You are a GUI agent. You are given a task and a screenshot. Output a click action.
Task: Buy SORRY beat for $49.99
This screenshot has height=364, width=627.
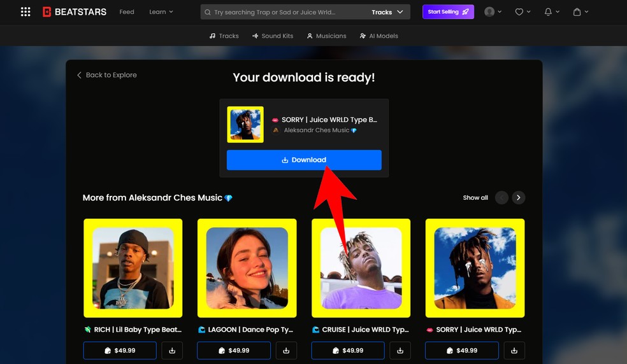pyautogui.click(x=462, y=351)
